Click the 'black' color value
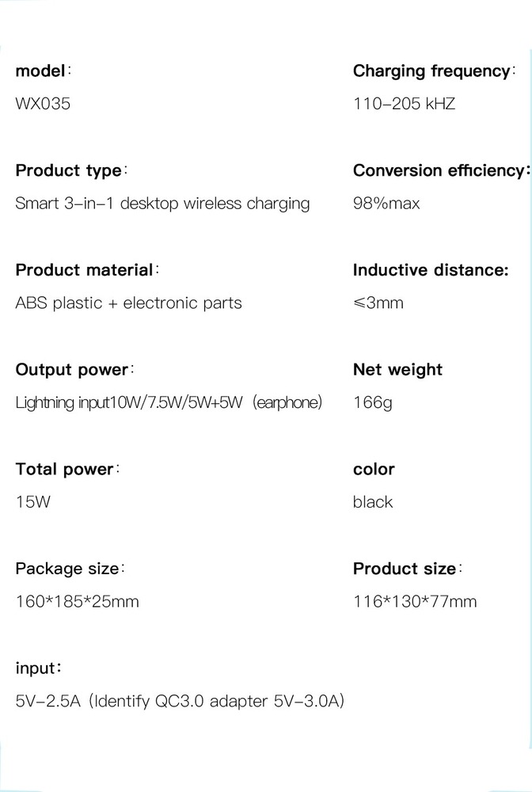The height and width of the screenshot is (792, 532). click(372, 502)
